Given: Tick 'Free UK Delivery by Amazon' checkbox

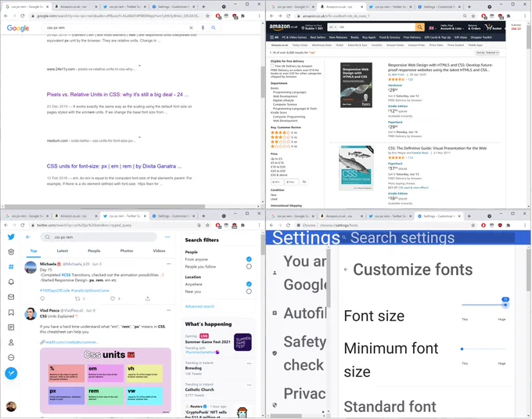Looking at the screenshot, I should tap(272, 66).
